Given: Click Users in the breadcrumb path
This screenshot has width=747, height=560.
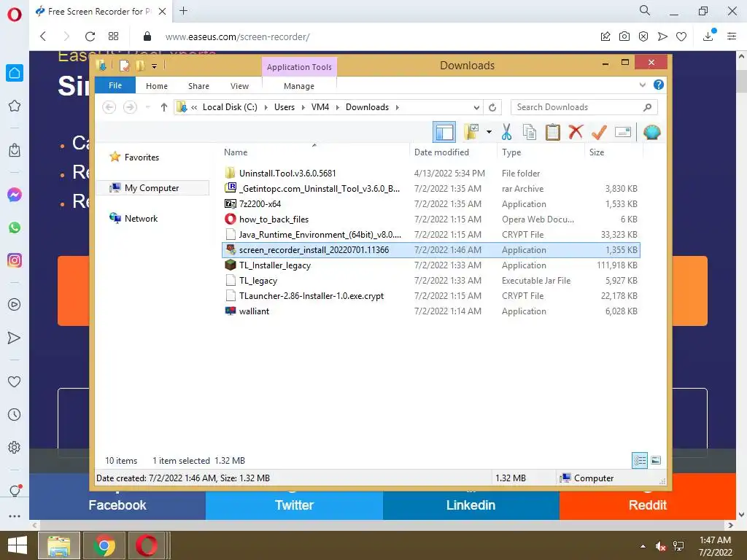Looking at the screenshot, I should pos(285,107).
